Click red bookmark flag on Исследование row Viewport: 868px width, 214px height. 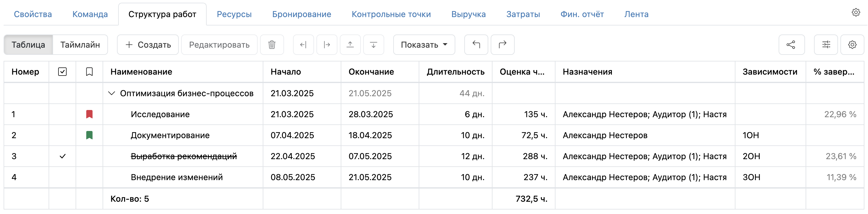point(89,114)
